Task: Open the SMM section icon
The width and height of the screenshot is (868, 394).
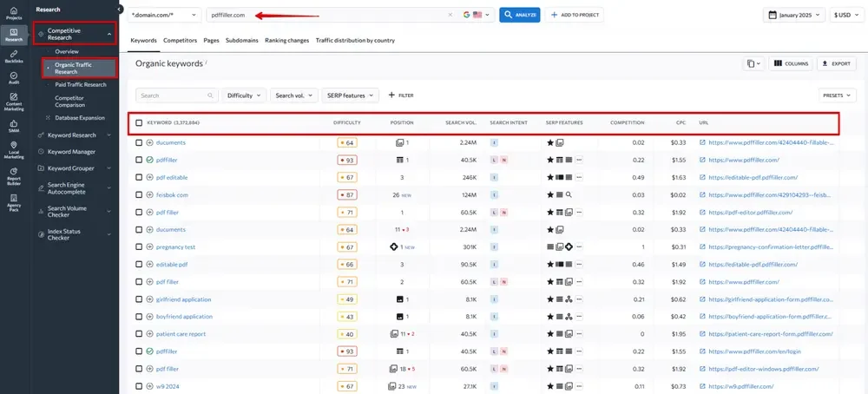Action: 14,126
